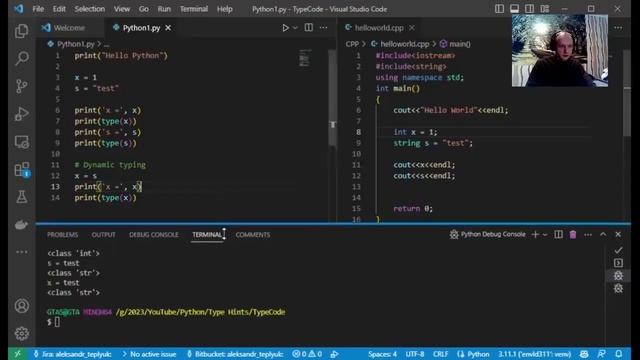The image size is (640, 360).
Task: Open terminal panel more actions ellipsis
Action: coord(588,234)
